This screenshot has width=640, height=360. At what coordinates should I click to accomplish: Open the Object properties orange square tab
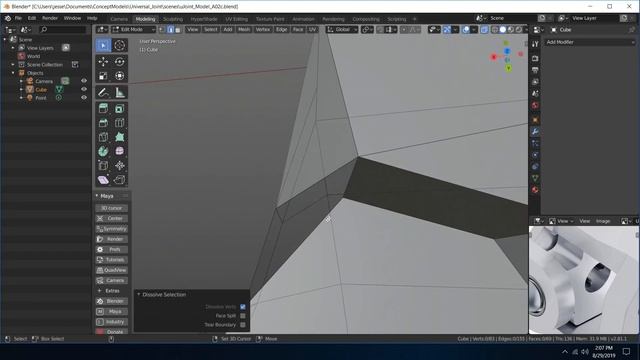(535, 120)
